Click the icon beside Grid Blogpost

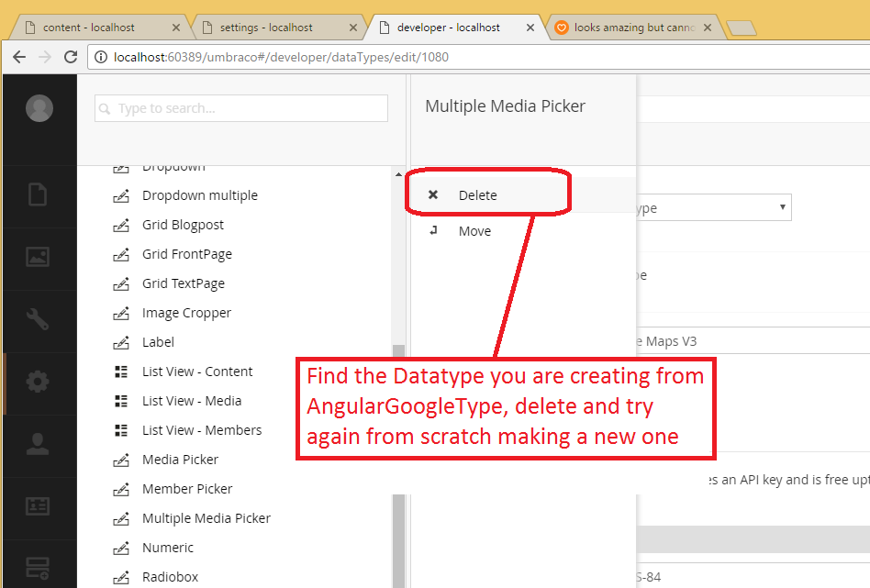point(121,226)
